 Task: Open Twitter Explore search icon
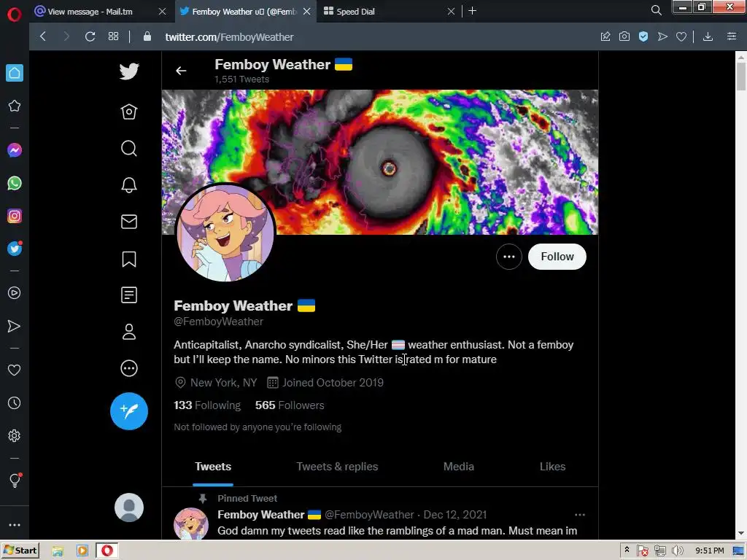129,149
